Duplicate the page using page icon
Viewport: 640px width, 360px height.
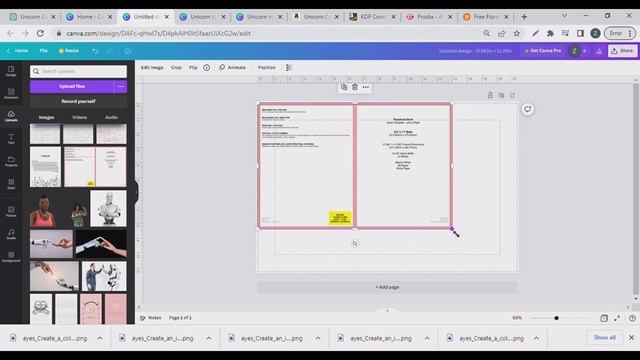tap(501, 95)
